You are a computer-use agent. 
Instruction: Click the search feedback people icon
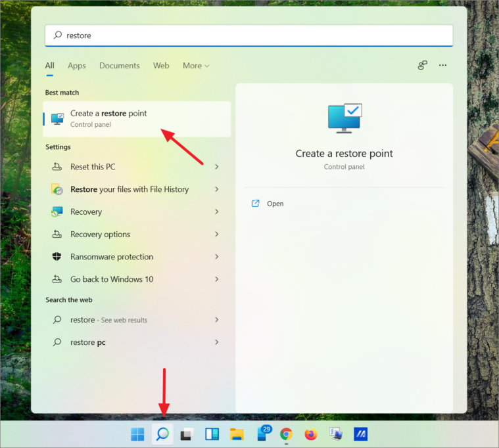tap(422, 65)
